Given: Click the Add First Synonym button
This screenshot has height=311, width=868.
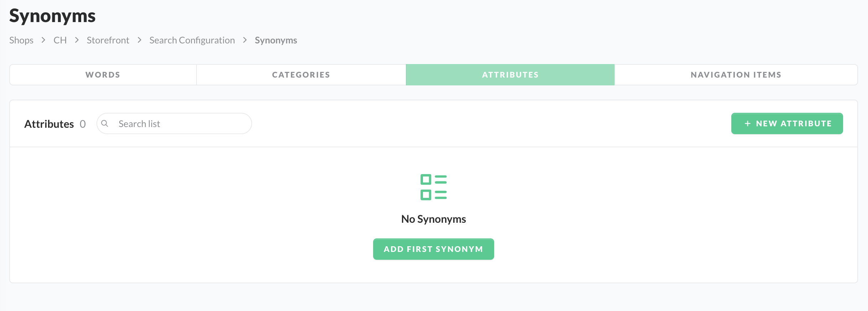Looking at the screenshot, I should (433, 249).
